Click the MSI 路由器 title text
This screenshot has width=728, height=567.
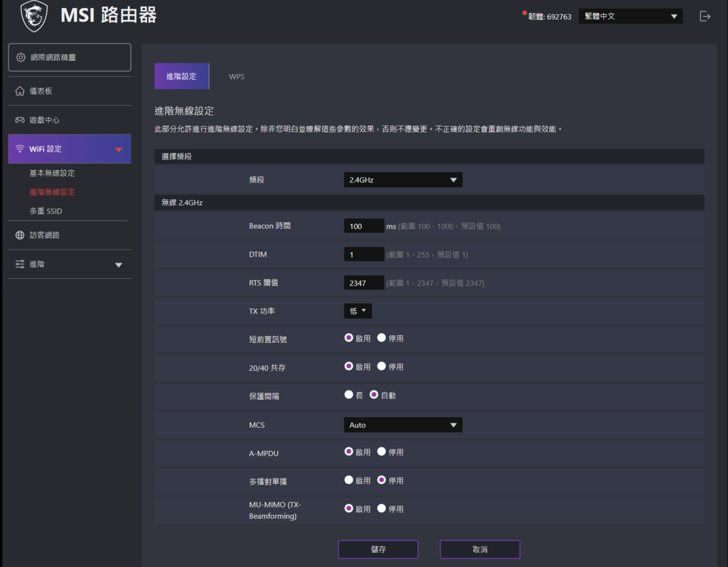(109, 16)
